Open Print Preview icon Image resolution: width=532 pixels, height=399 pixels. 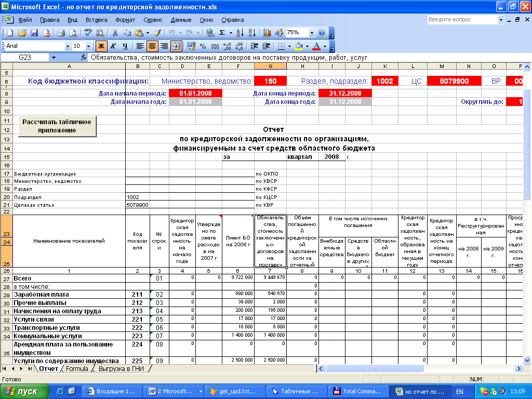(73, 33)
